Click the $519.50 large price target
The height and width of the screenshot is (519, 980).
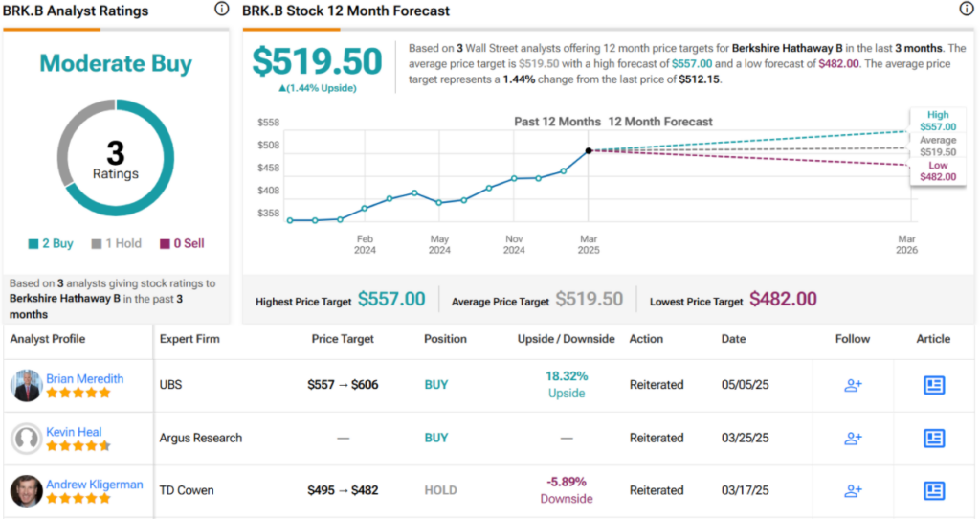click(317, 61)
